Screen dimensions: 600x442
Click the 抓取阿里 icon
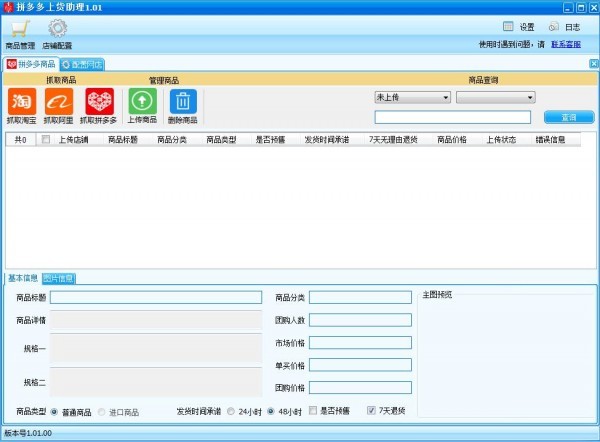tap(59, 101)
